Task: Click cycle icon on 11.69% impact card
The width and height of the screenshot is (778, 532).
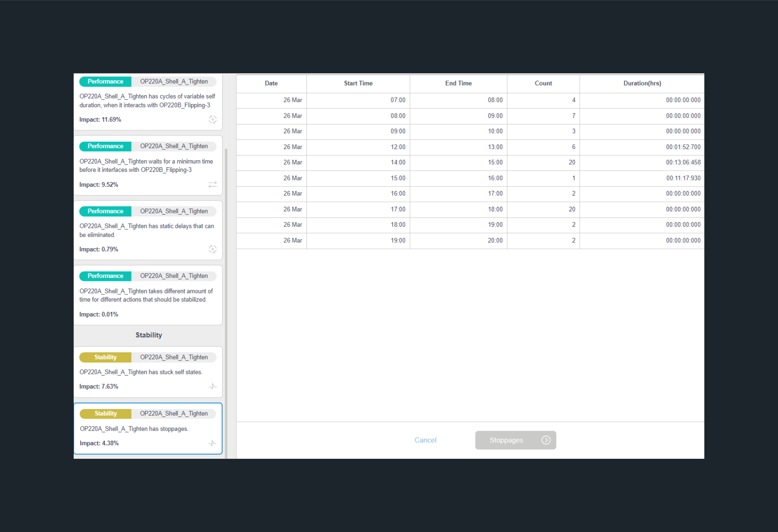Action: [213, 119]
